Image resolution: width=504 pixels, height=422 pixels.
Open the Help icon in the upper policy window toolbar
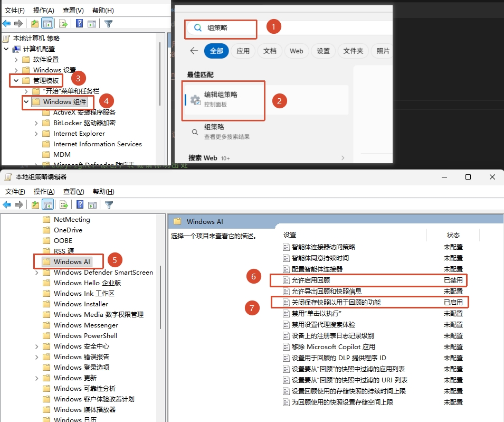click(79, 23)
